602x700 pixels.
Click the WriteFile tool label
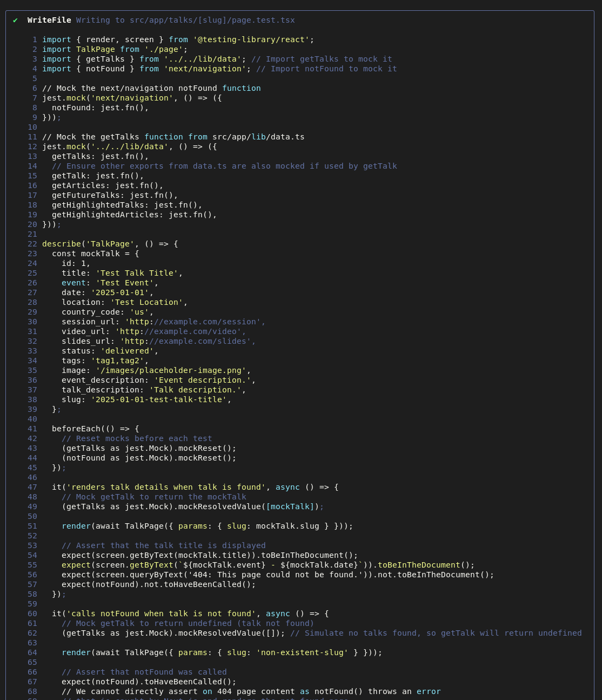pos(49,20)
